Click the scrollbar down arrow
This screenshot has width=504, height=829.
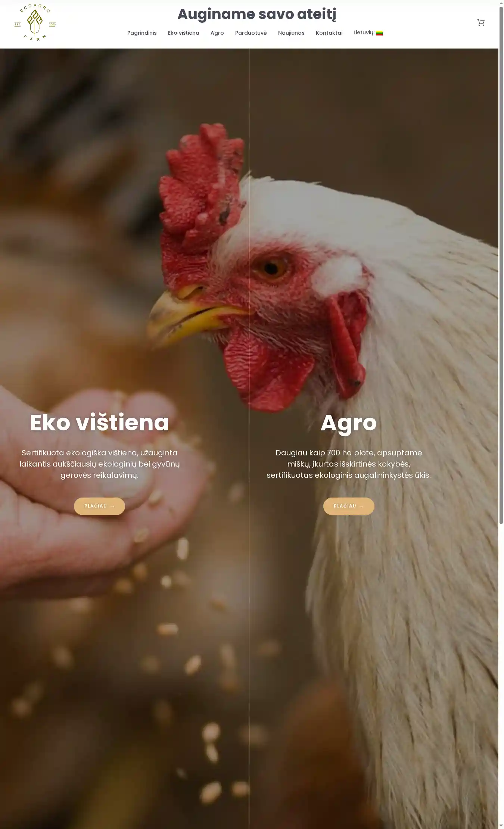point(501,826)
